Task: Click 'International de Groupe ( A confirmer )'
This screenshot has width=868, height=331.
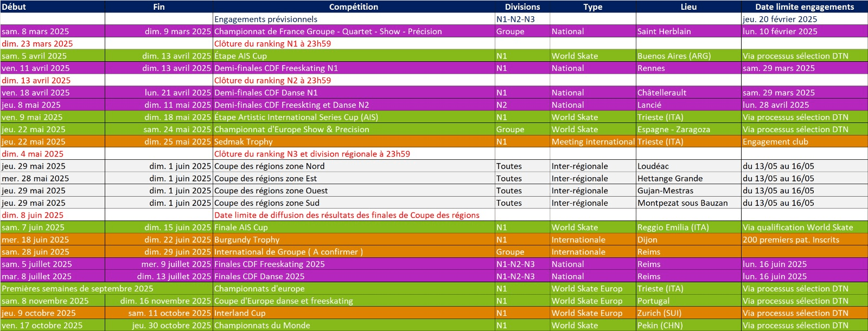Action: (x=354, y=252)
